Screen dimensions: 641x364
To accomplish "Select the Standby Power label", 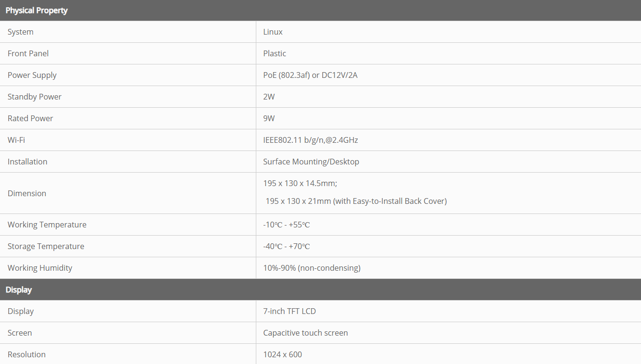I will [35, 97].
